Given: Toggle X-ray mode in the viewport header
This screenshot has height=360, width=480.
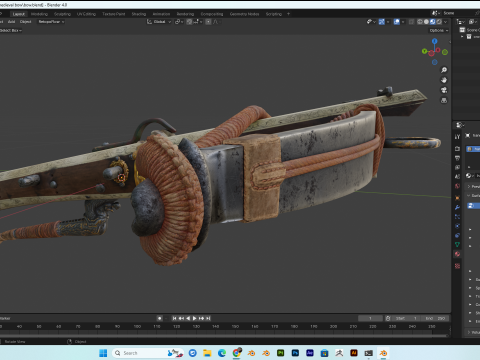Looking at the screenshot, I should pyautogui.click(x=412, y=22).
